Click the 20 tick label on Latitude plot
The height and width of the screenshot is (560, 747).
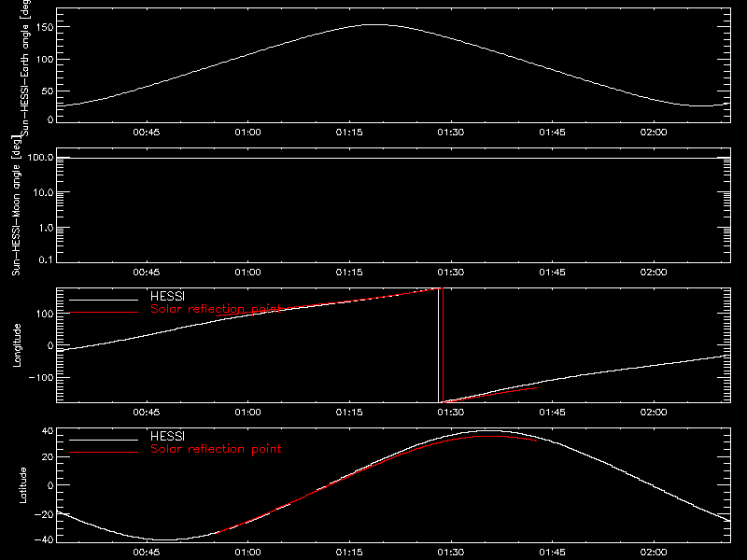pyautogui.click(x=48, y=456)
